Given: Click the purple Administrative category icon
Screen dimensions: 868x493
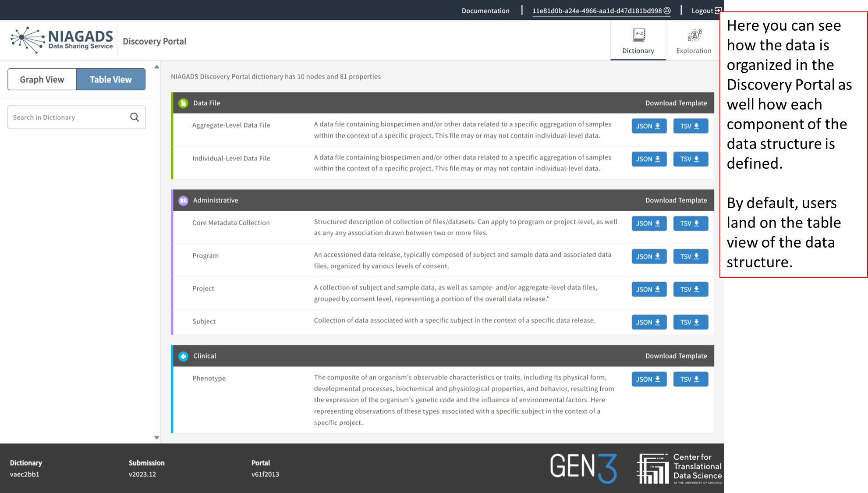Looking at the screenshot, I should pyautogui.click(x=183, y=200).
